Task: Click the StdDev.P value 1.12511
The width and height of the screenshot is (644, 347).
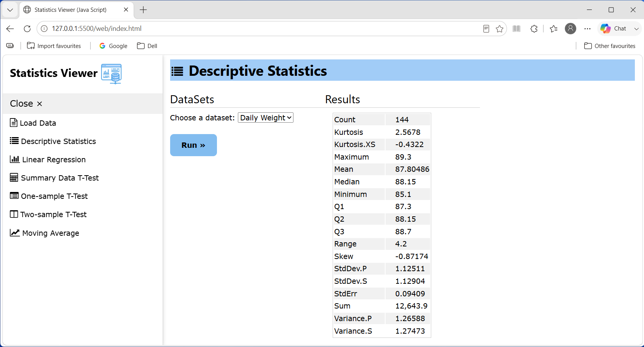Action: tap(410, 269)
